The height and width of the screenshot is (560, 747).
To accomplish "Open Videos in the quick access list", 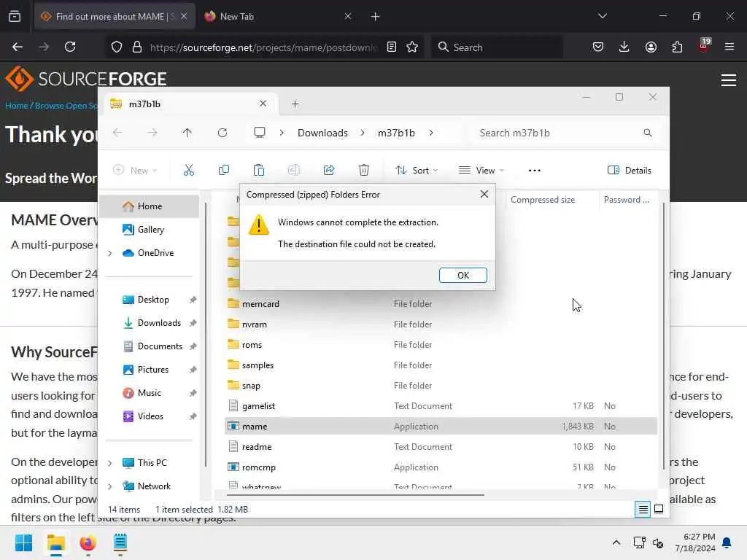I will tap(150, 416).
